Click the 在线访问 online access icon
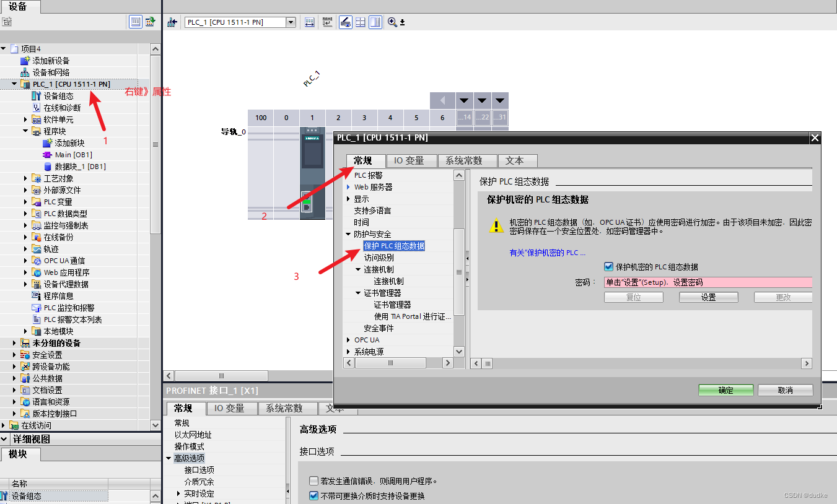This screenshot has height=504, width=837. (x=14, y=425)
